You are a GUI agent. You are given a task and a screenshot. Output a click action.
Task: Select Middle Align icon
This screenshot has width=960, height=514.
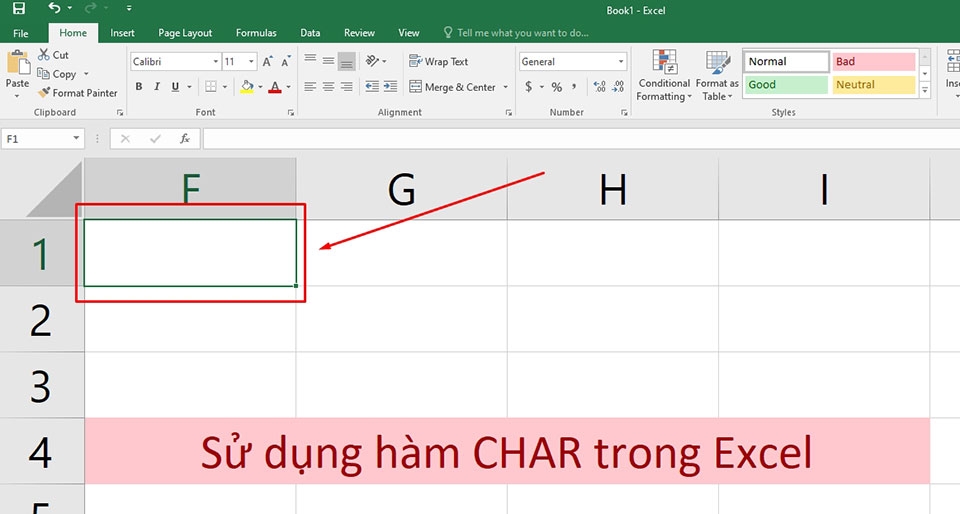pyautogui.click(x=329, y=61)
